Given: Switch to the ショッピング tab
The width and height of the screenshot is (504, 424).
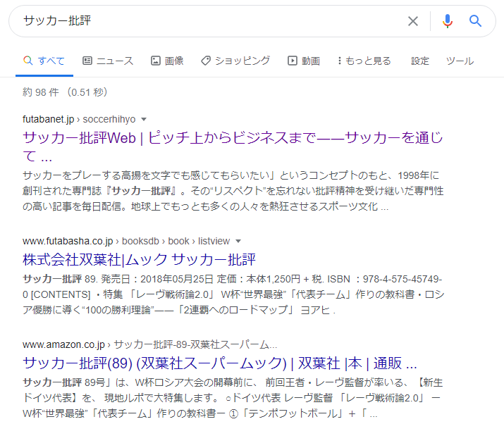Looking at the screenshot, I should coord(235,61).
